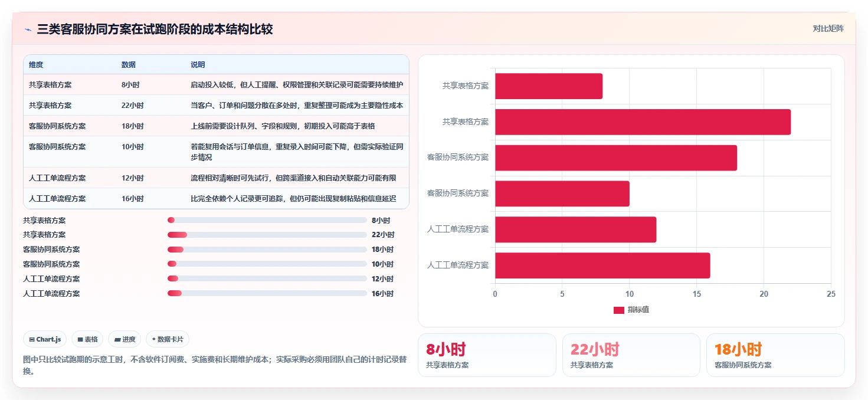Click the 12小时 cell in table's 数据 column

(132, 178)
